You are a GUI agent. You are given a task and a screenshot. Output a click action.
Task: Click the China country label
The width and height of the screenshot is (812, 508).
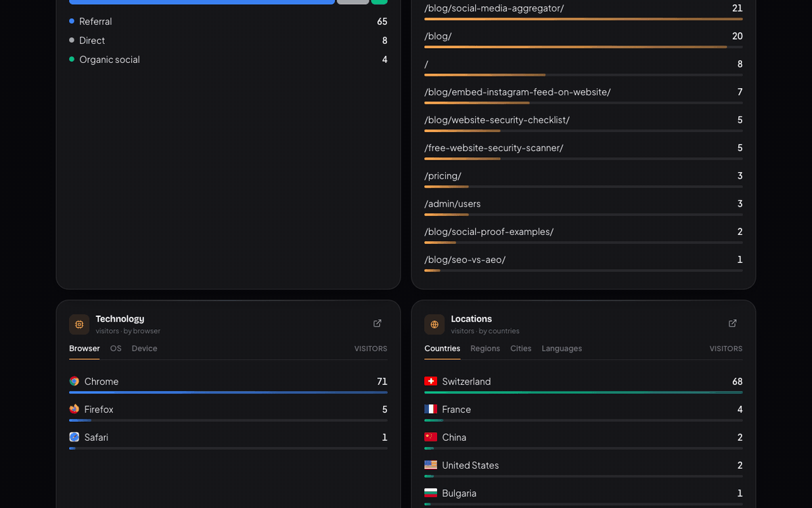point(454,437)
